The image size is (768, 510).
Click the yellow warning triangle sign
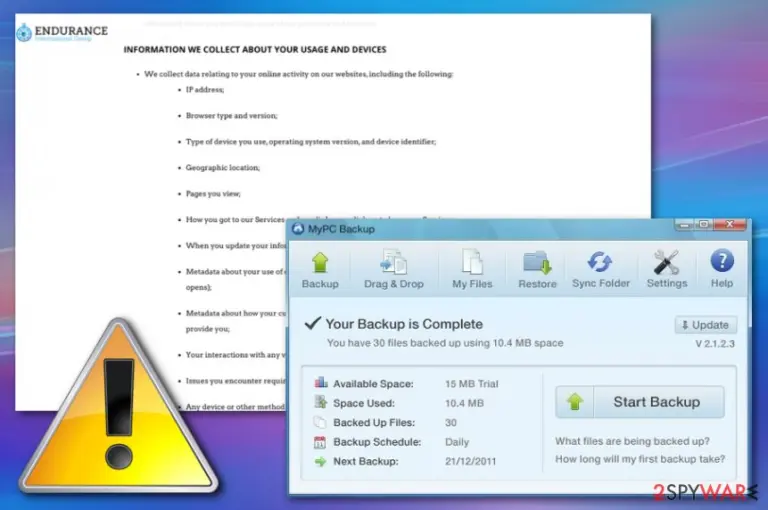coord(119,408)
